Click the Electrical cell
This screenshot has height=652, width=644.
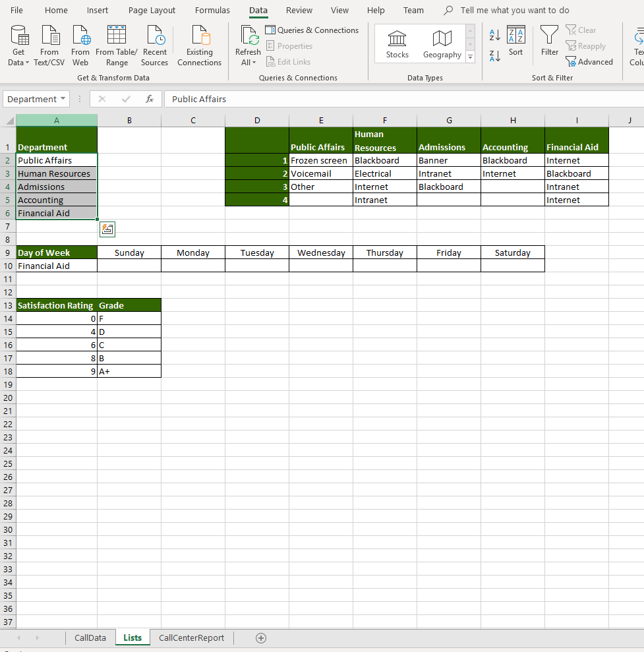[x=385, y=173]
